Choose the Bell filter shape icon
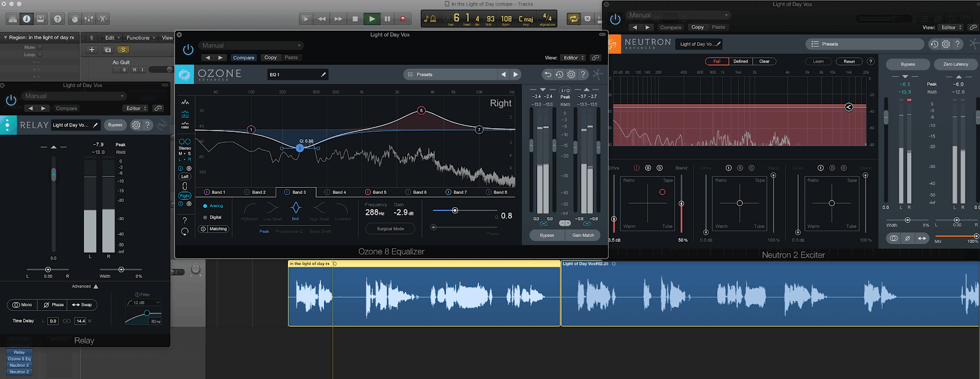Image resolution: width=980 pixels, height=379 pixels. pos(295,209)
